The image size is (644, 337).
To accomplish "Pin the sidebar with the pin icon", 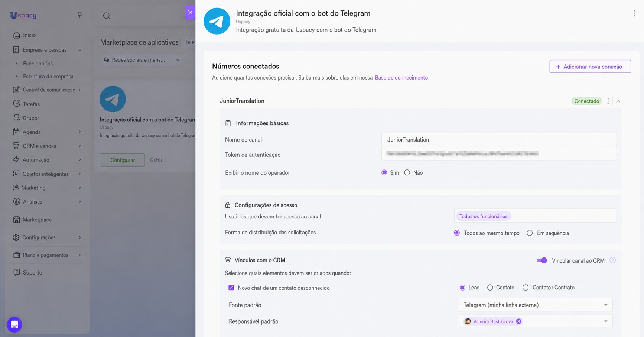I will tap(79, 15).
